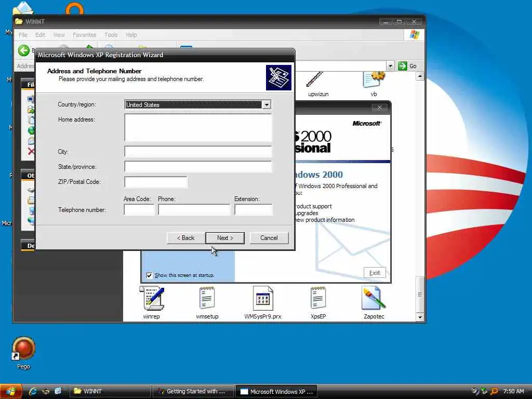Open the Help menu in WINNT window
Image resolution: width=532 pixels, height=399 pixels.
[x=131, y=35]
